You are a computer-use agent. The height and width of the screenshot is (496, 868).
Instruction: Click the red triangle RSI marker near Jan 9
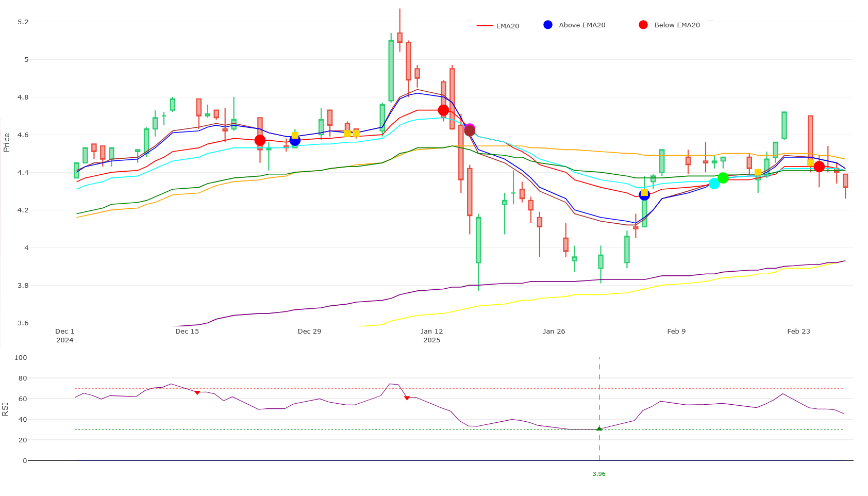(407, 398)
